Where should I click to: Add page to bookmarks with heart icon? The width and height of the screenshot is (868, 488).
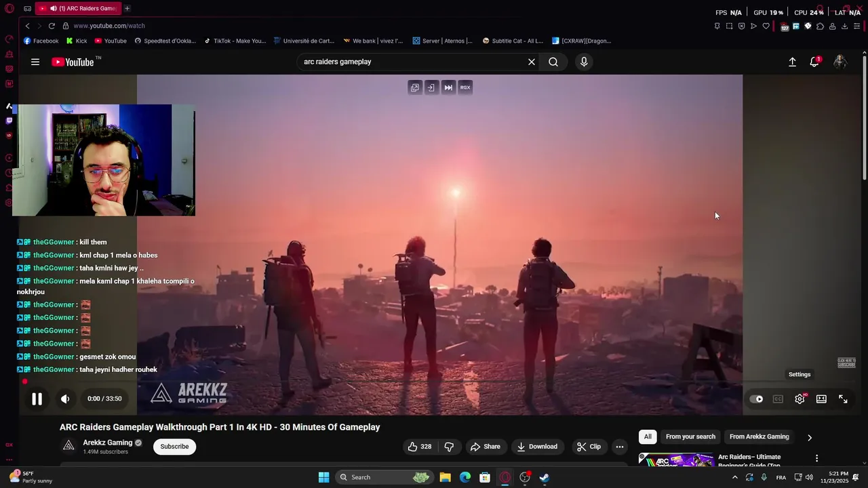point(766,26)
